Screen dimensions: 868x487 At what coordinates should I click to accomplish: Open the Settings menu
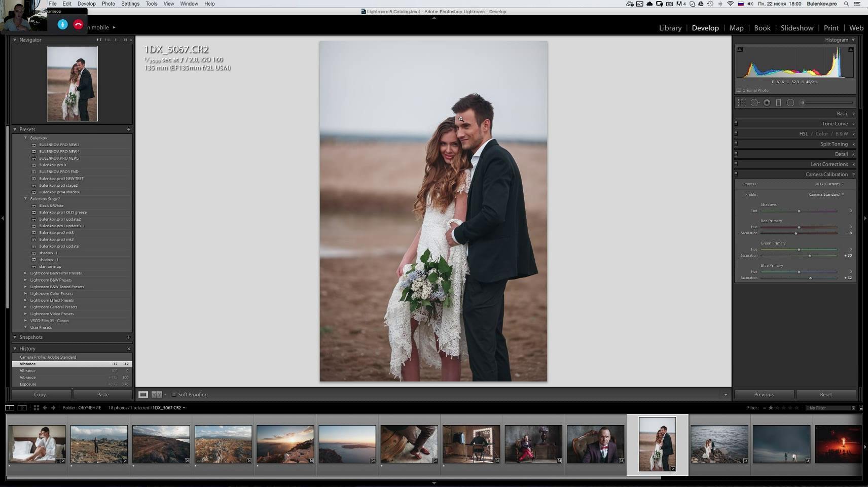[130, 4]
